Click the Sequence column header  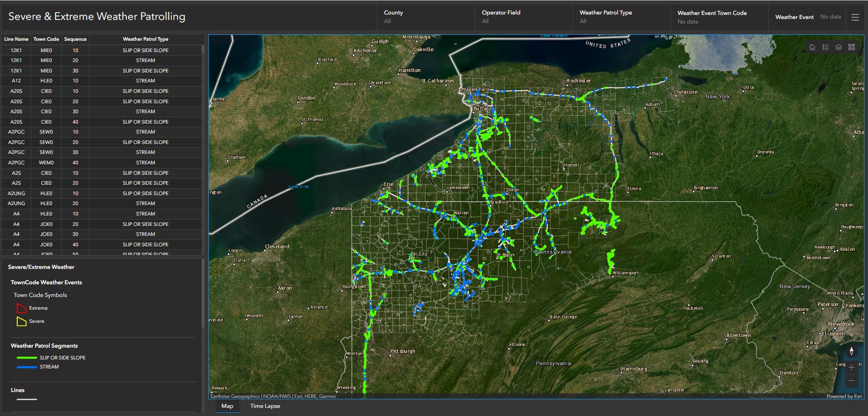[75, 39]
